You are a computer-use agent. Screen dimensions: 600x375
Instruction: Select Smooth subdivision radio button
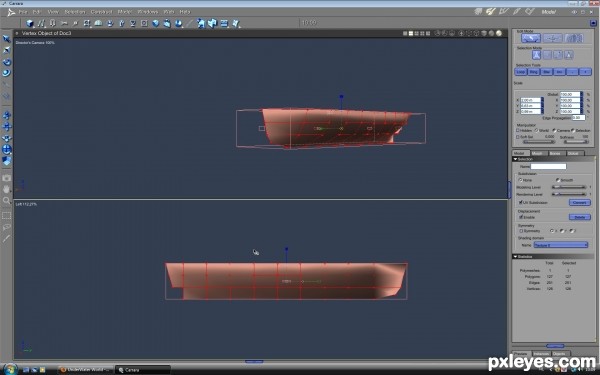coord(558,180)
